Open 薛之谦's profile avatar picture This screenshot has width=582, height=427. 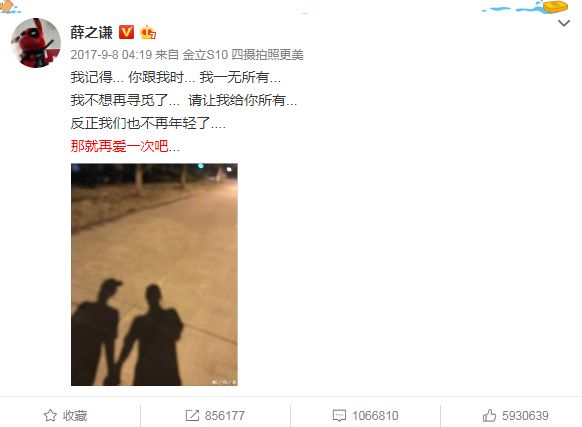pyautogui.click(x=36, y=43)
